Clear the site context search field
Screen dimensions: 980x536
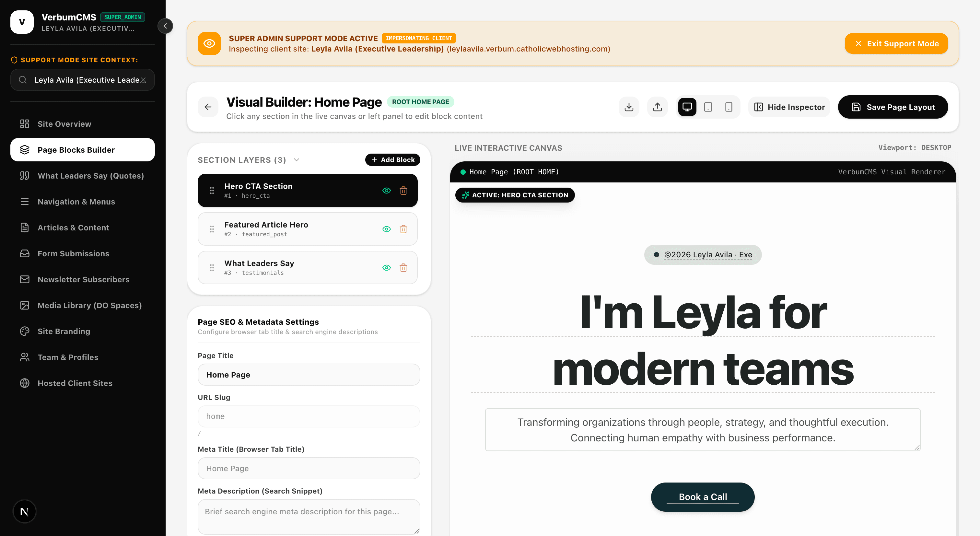click(x=143, y=80)
